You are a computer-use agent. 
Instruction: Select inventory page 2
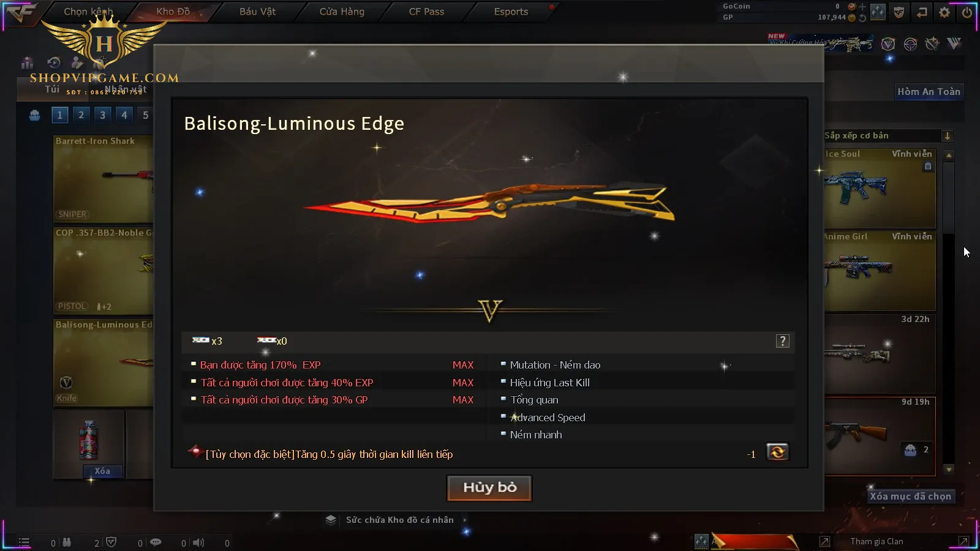click(81, 114)
